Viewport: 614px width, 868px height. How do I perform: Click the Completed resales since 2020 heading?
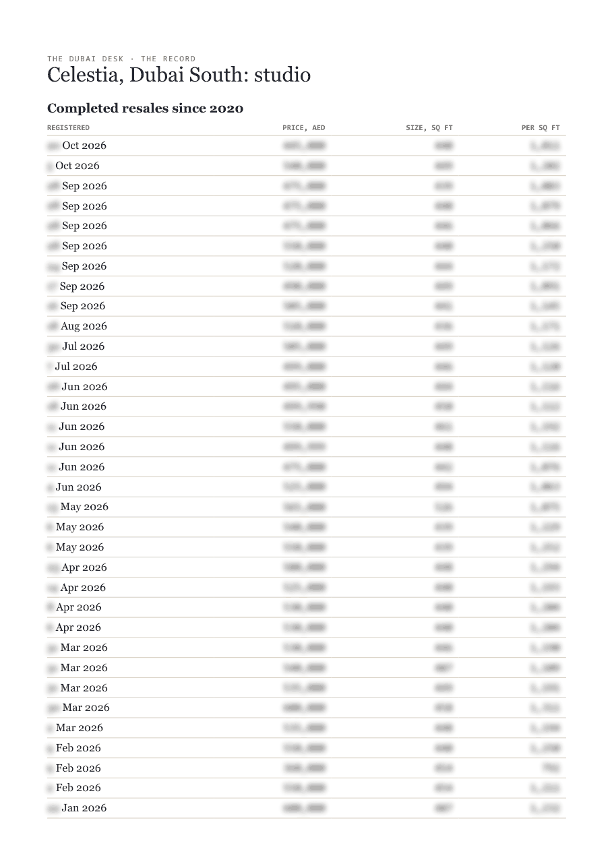coord(145,108)
